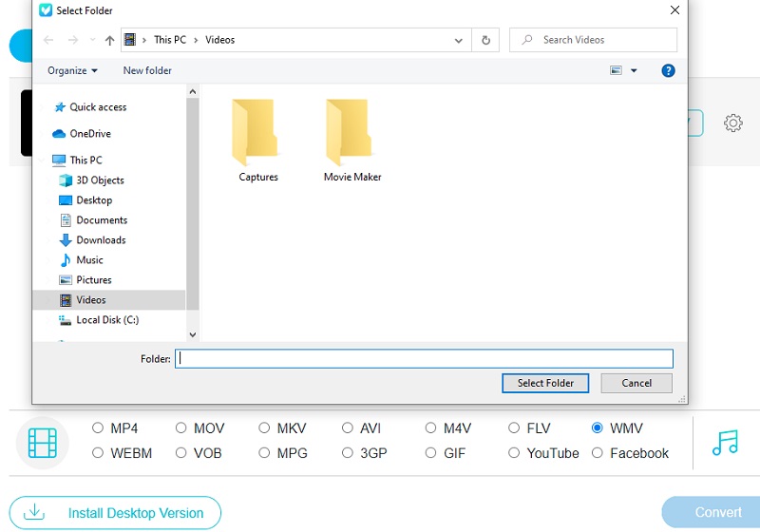Screen dimensions: 760x532
Task: Click the navigation pane scroll-up arrow
Action: click(x=193, y=91)
